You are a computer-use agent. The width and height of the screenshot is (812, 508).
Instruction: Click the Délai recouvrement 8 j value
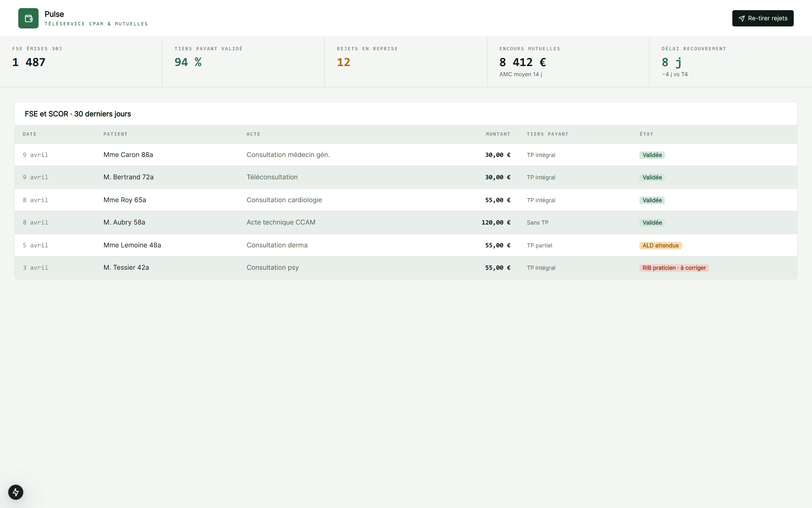tap(671, 62)
